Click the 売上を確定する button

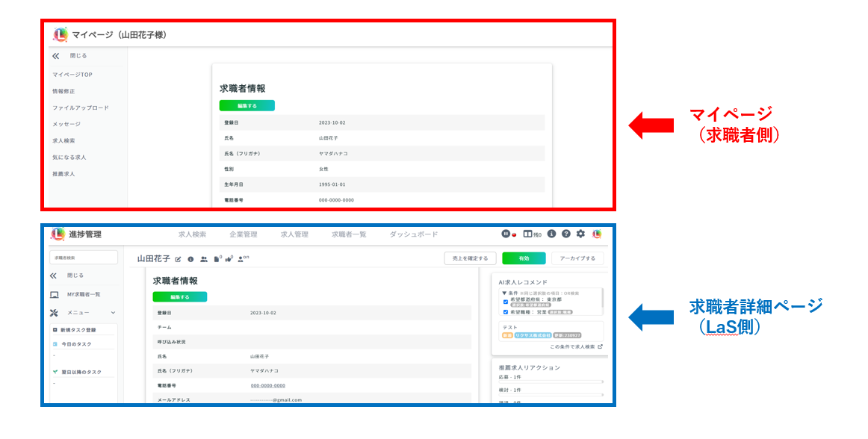[470, 258]
